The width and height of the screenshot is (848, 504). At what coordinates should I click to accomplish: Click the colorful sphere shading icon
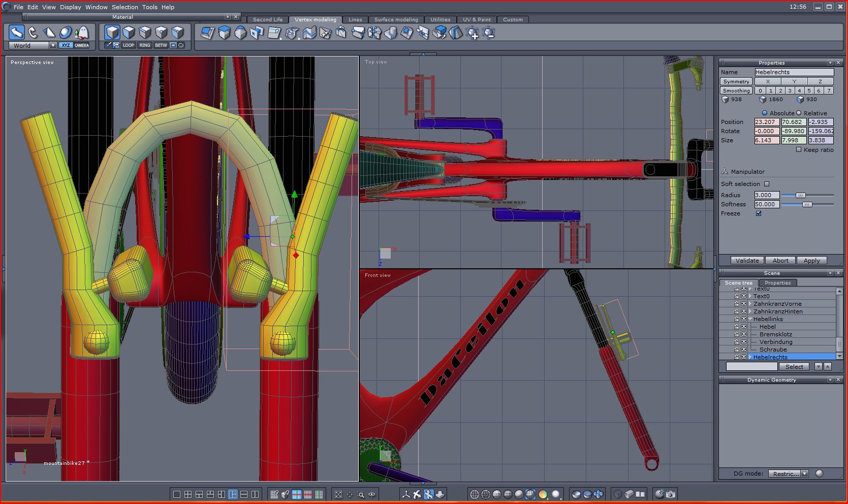(x=543, y=494)
